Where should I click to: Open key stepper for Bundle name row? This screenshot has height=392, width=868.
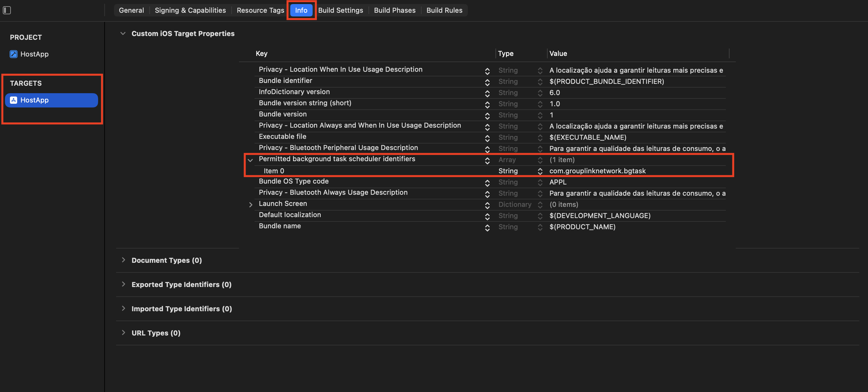pyautogui.click(x=487, y=227)
